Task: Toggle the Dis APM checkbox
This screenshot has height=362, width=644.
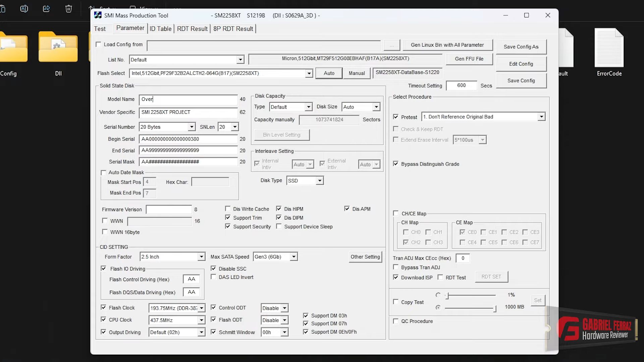Action: [347, 209]
